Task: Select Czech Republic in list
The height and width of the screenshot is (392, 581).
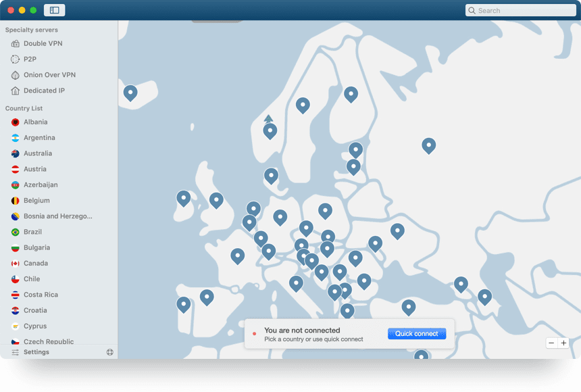Action: (59, 341)
